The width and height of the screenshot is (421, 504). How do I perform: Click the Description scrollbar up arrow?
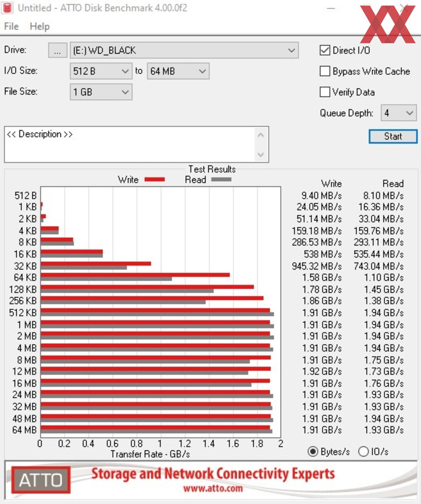tap(261, 135)
